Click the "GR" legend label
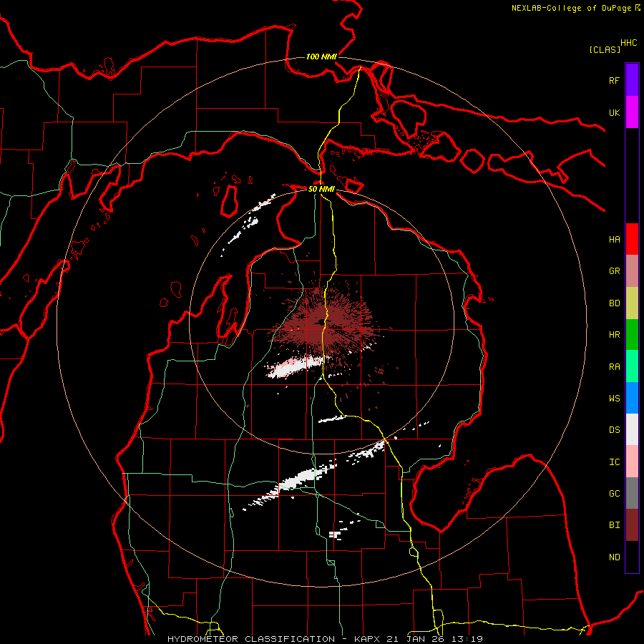This screenshot has height=644, width=644. pyautogui.click(x=614, y=271)
